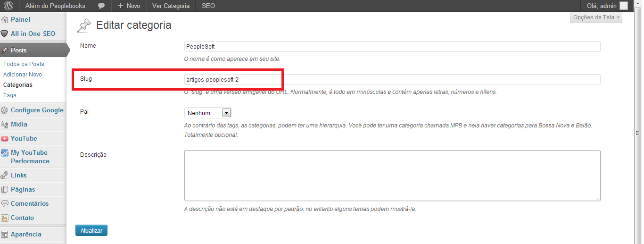Go to Todos os Posts
Viewport: 644px width, 244px height.
point(24,64)
